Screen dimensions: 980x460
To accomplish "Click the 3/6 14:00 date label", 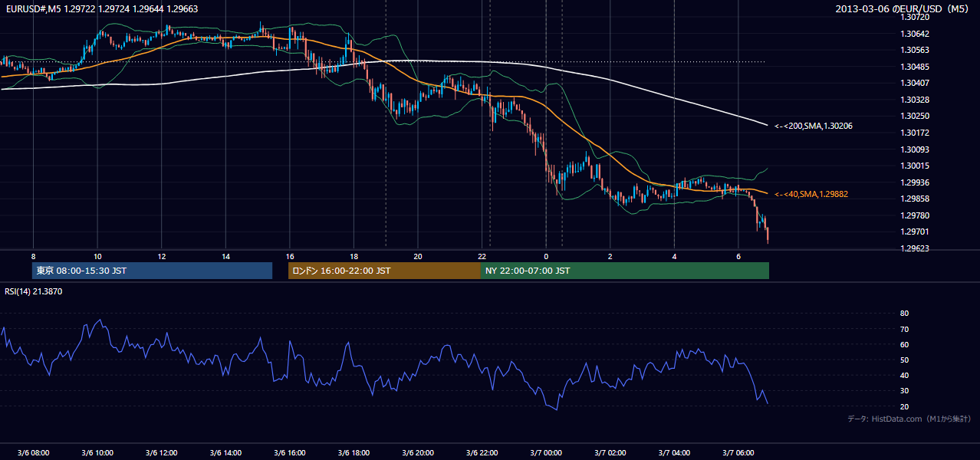I will (x=225, y=452).
